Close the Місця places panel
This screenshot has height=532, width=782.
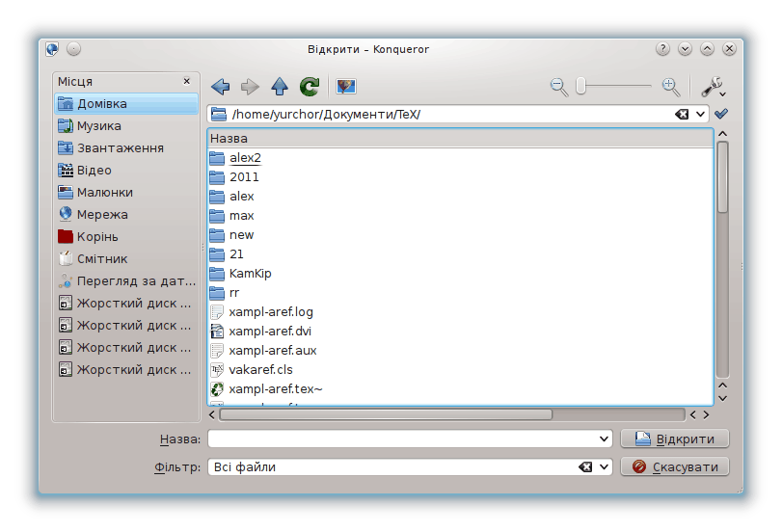(187, 82)
